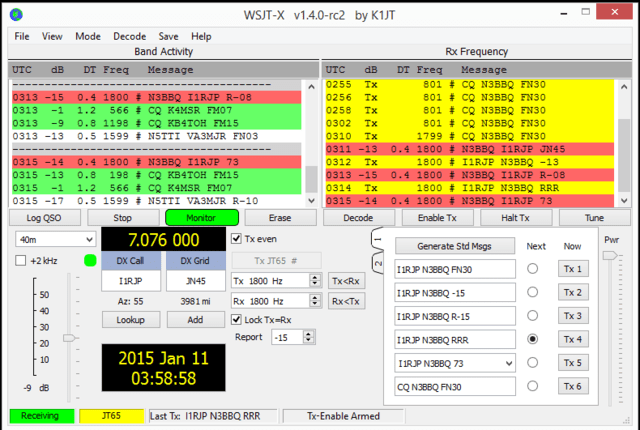The height and width of the screenshot is (430, 640).
Task: Select the Next radio for I1RJP N3BBQ FN30
Action: pos(532,268)
